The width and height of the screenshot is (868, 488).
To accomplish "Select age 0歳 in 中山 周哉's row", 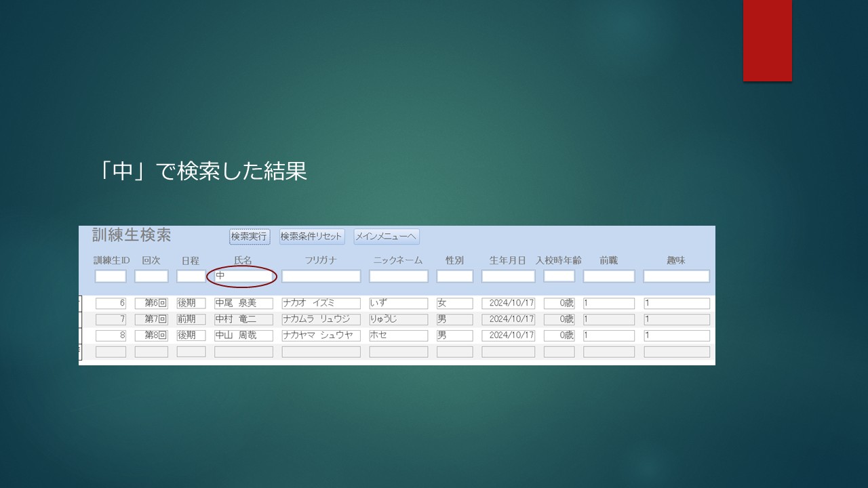I will (x=559, y=335).
